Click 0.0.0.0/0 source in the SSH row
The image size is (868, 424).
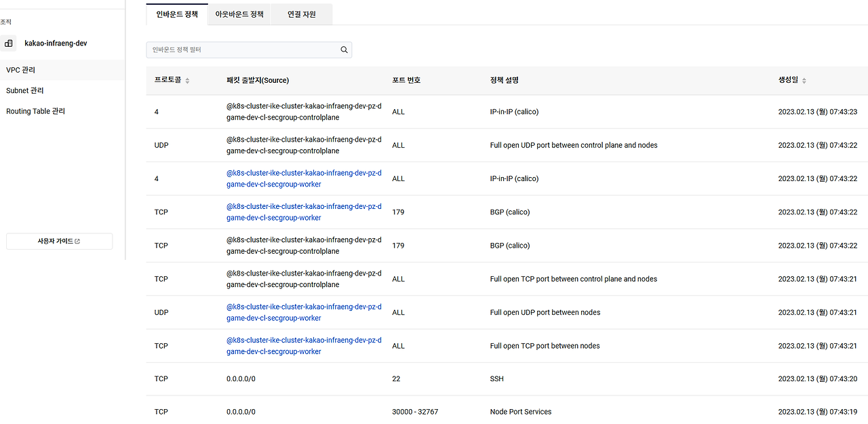241,379
